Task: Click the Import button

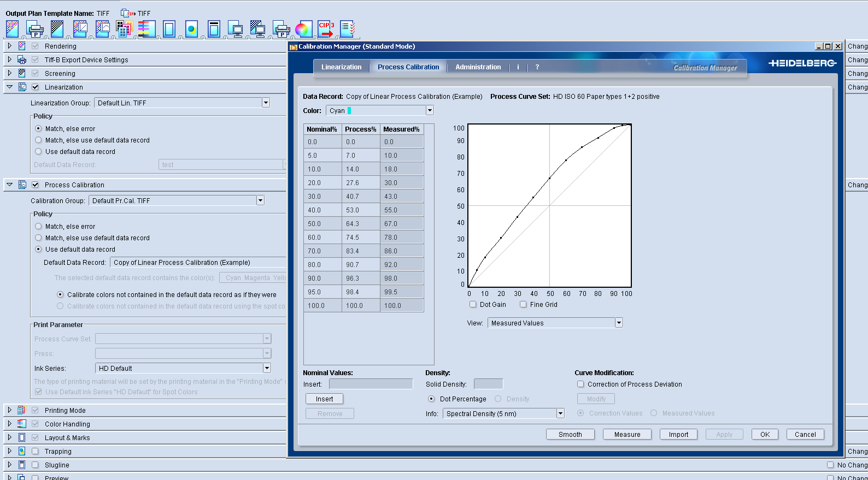Action: (x=678, y=435)
